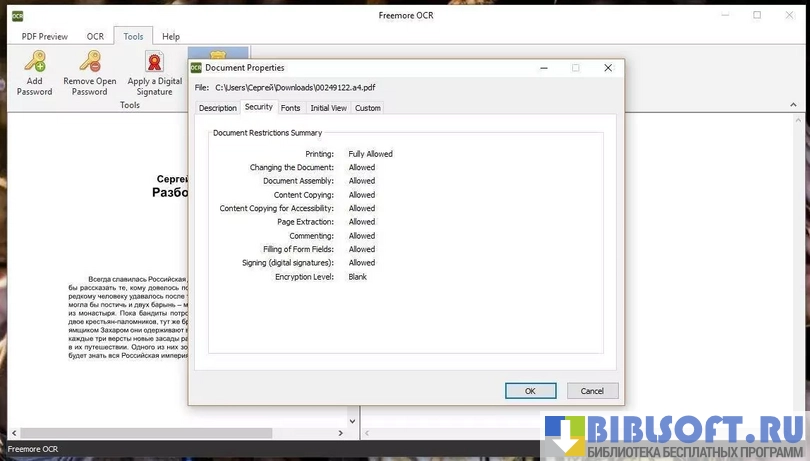
Task: Click Apply a Digital Signature icon
Action: (155, 63)
